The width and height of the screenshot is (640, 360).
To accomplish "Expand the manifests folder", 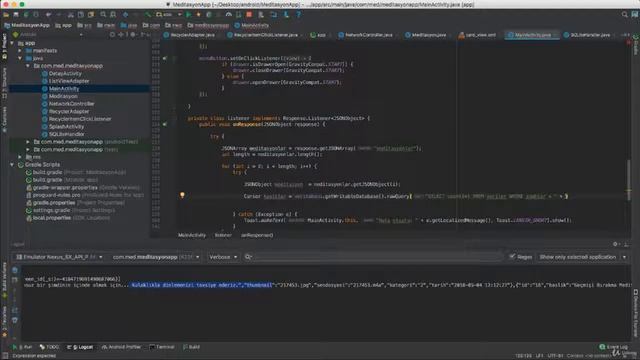I will point(20,51).
